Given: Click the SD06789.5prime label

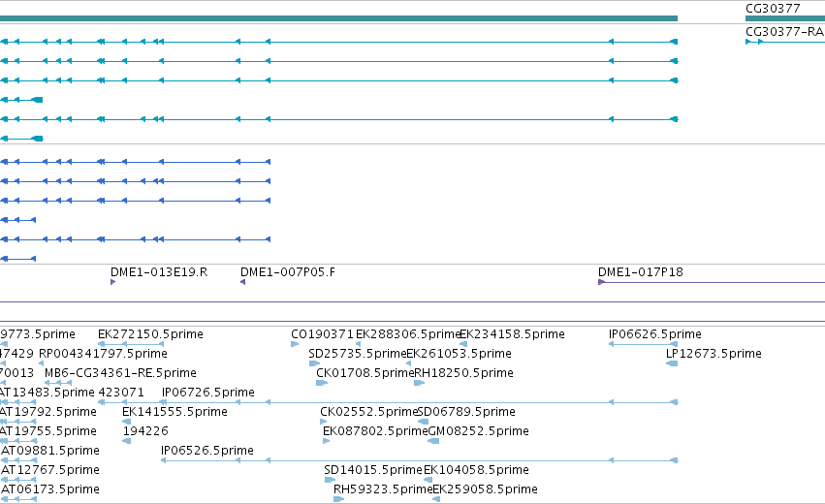Looking at the screenshot, I should 466,412.
